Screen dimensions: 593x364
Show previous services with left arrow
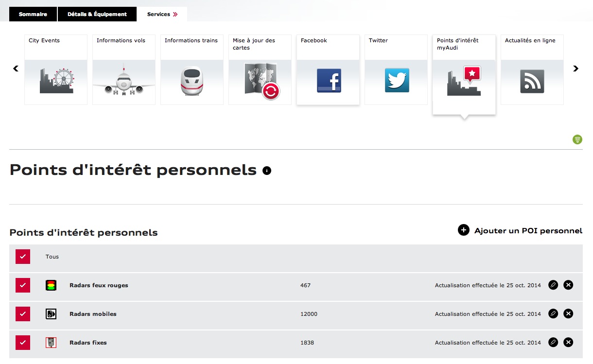(16, 69)
